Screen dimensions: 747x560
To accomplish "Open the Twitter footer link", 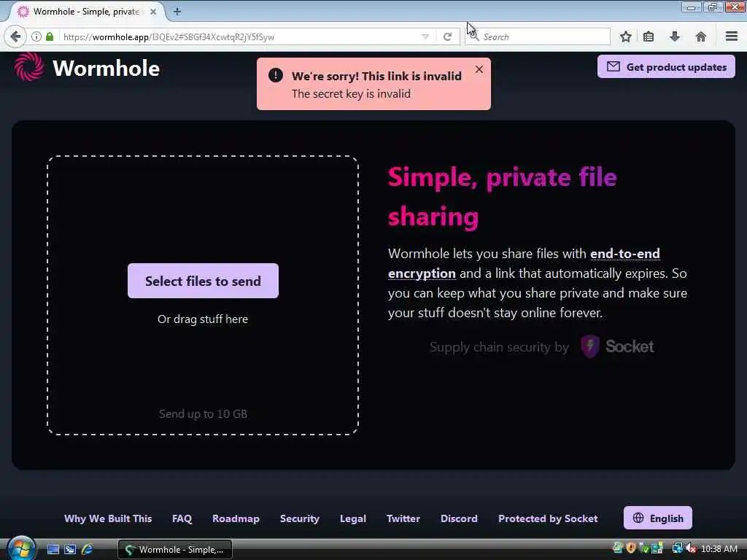I will pyautogui.click(x=403, y=518).
